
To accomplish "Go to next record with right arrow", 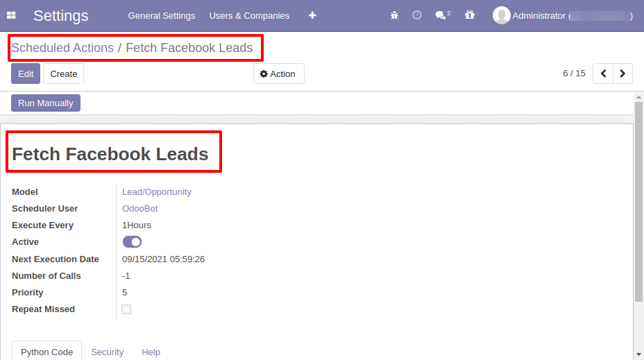I will coord(622,74).
